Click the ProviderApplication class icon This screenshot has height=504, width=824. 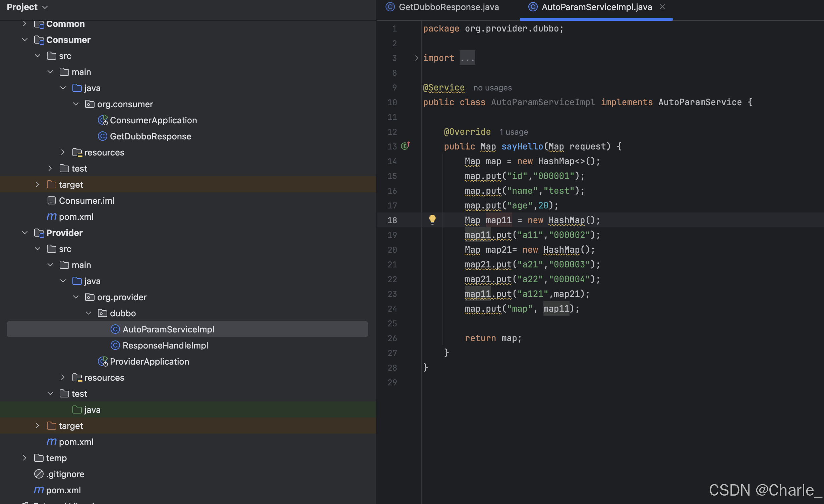103,362
